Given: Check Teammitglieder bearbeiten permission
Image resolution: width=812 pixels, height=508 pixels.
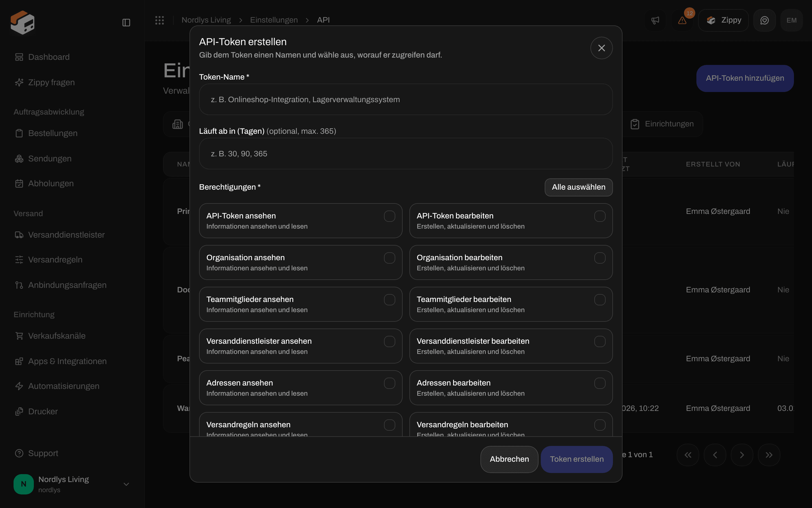Looking at the screenshot, I should pos(600,300).
